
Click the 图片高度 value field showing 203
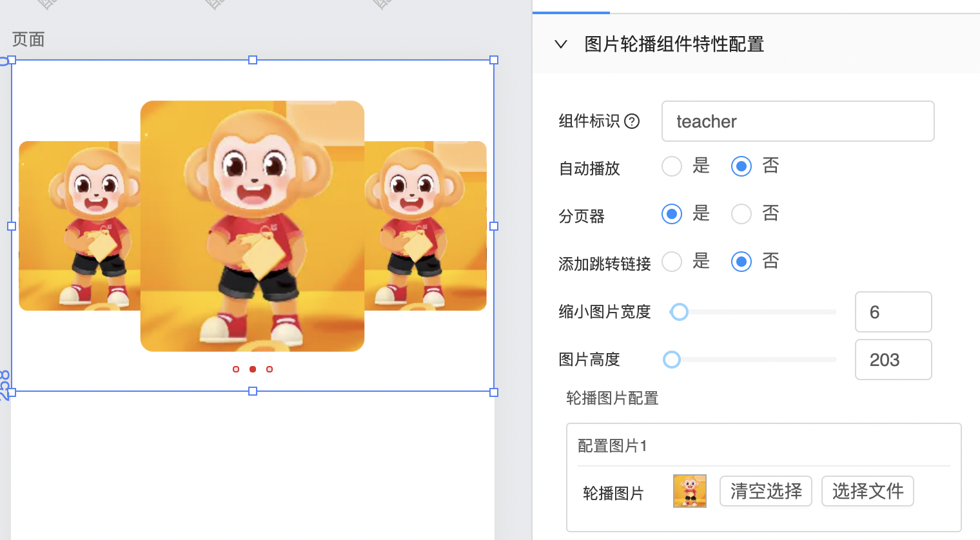point(893,360)
